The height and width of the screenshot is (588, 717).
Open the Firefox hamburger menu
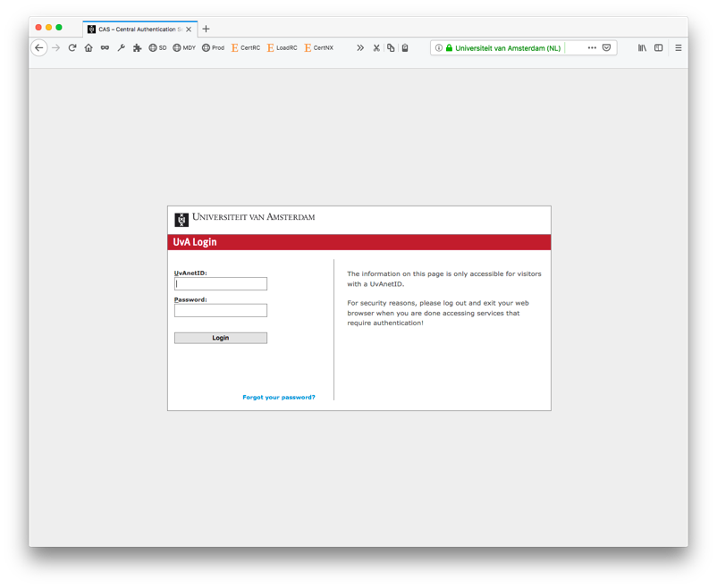679,47
